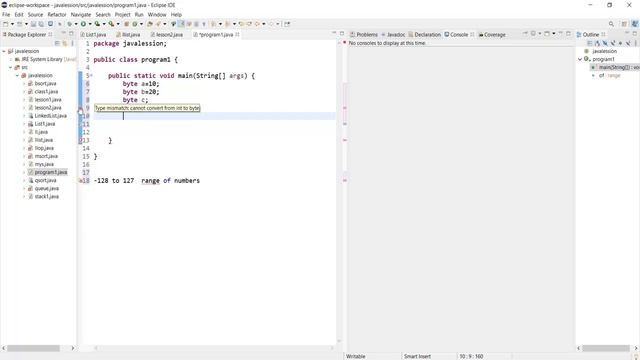Open the Run dropdown arrow

pyautogui.click(x=90, y=24)
